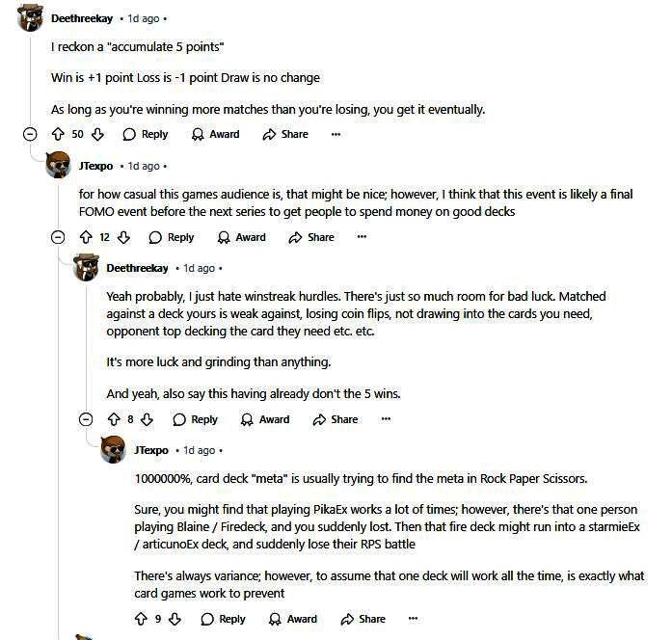Downvote the comment with 12 points
672x640 pixels.
point(123,237)
